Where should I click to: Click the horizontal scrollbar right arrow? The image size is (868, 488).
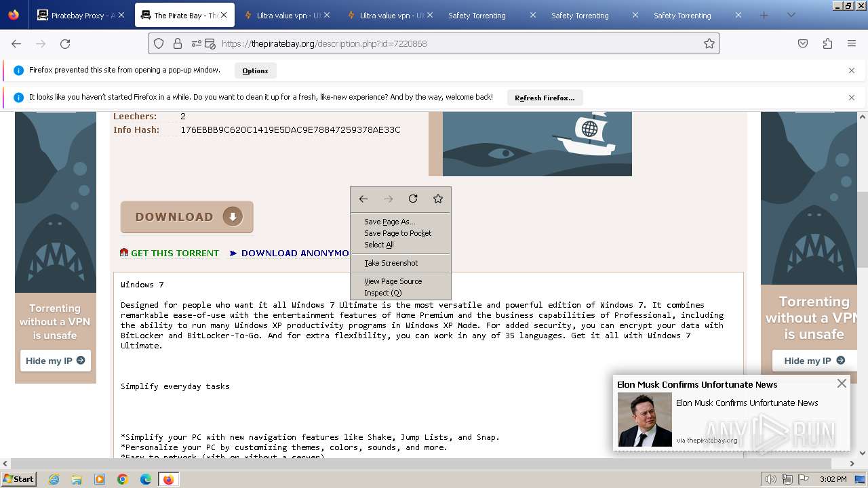click(853, 464)
